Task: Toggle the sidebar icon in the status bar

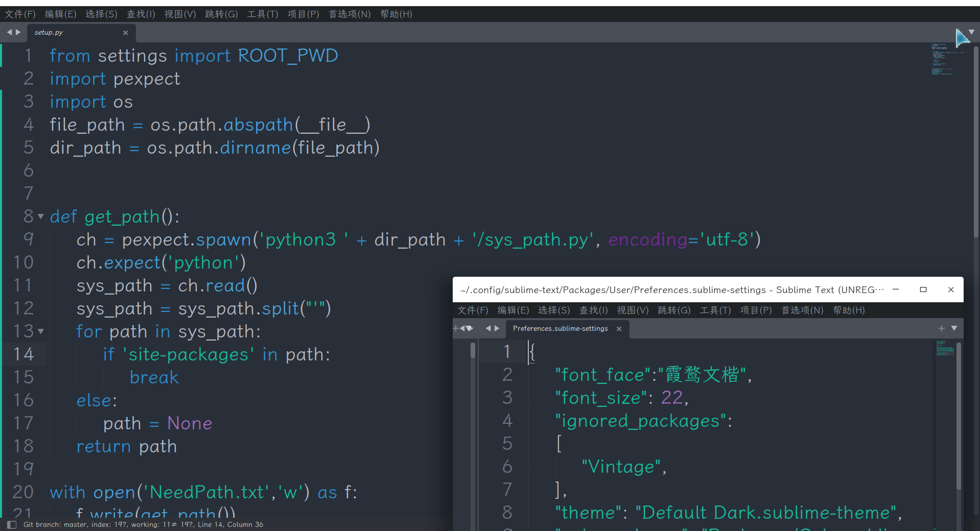Action: (12, 524)
